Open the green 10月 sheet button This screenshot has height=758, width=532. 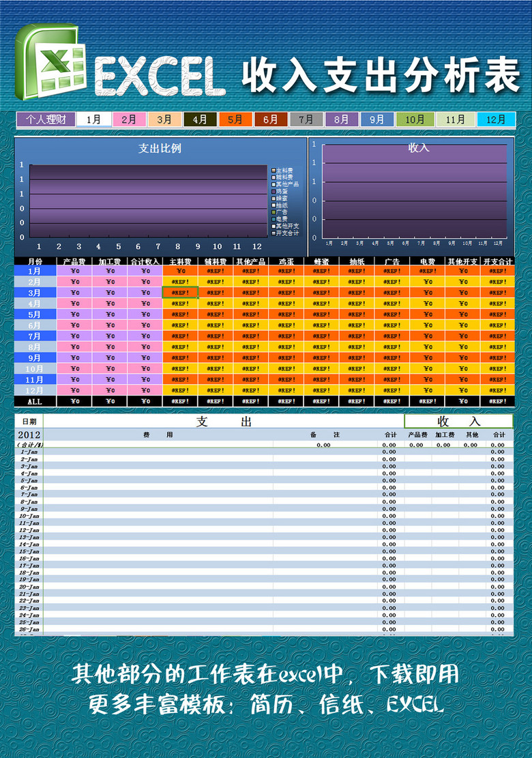point(415,119)
